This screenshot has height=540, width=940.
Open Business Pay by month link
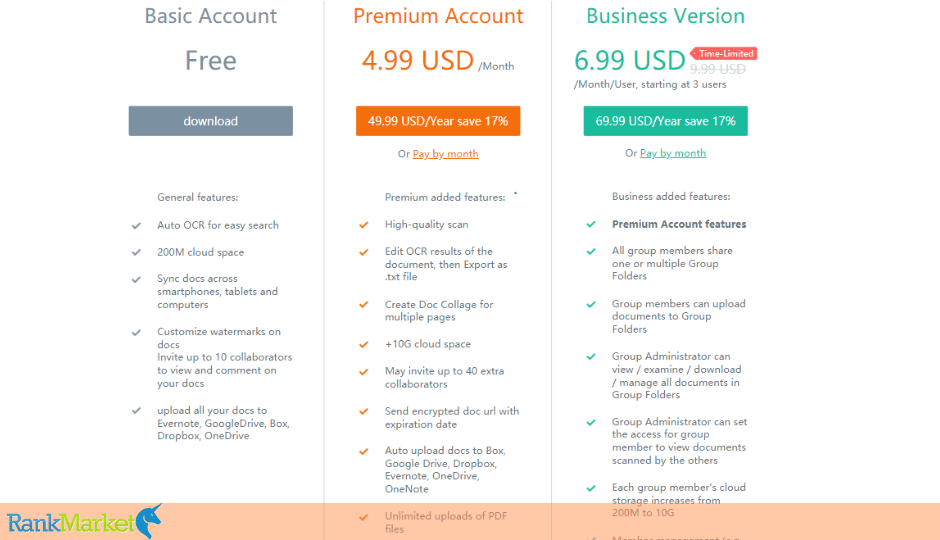pyautogui.click(x=673, y=153)
